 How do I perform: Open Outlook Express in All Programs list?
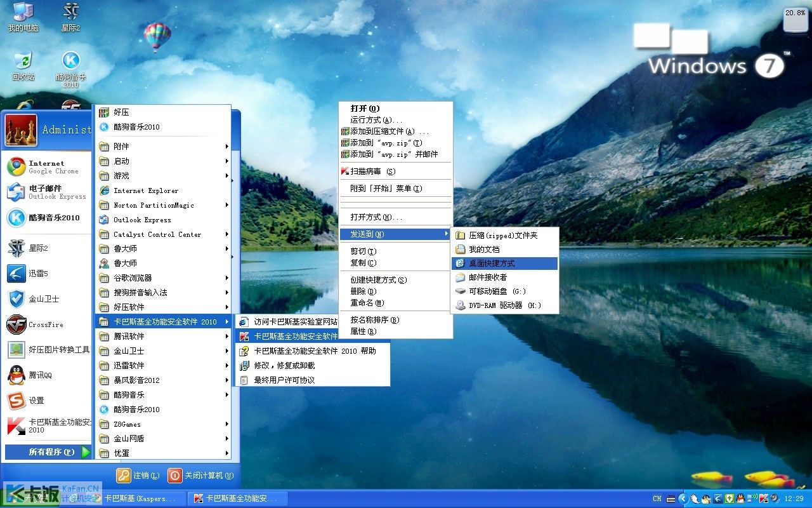coord(163,220)
